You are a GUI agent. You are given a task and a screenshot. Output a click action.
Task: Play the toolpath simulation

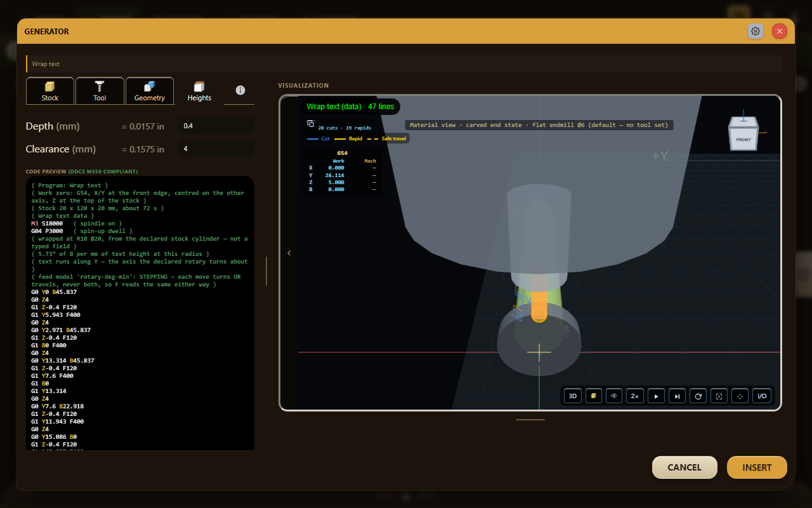[x=657, y=396]
